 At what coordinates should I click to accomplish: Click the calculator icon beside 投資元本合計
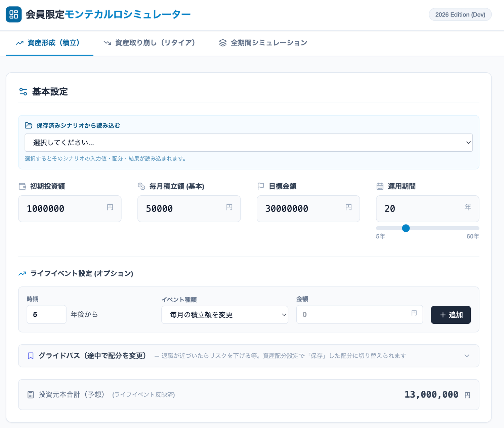click(31, 395)
